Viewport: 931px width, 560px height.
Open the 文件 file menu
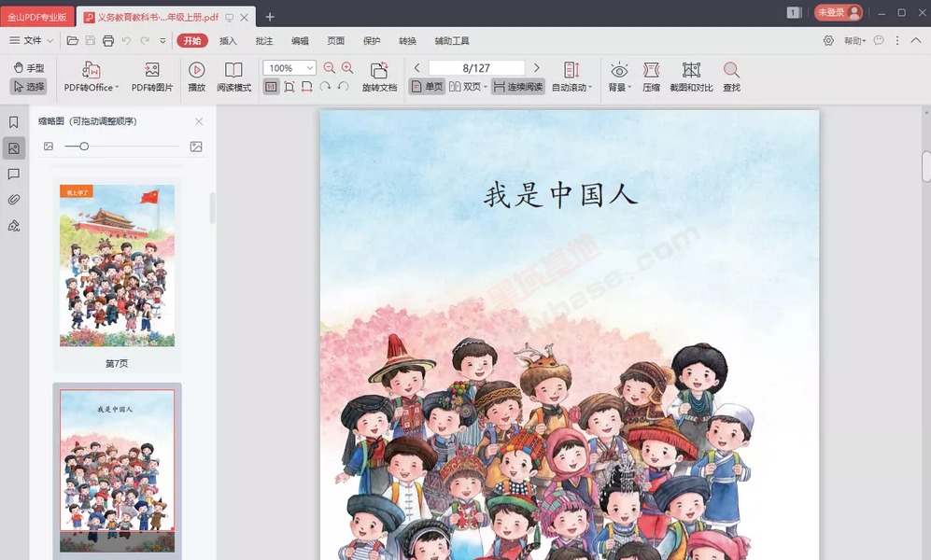(x=32, y=40)
